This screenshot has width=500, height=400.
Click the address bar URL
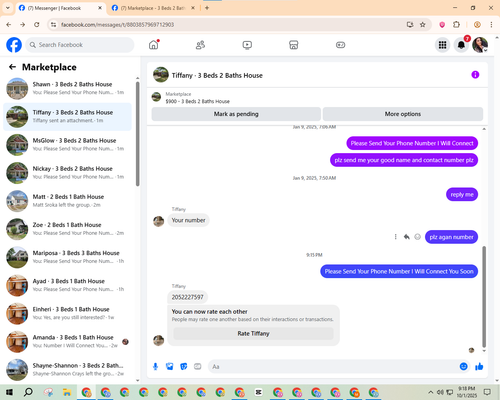117,25
